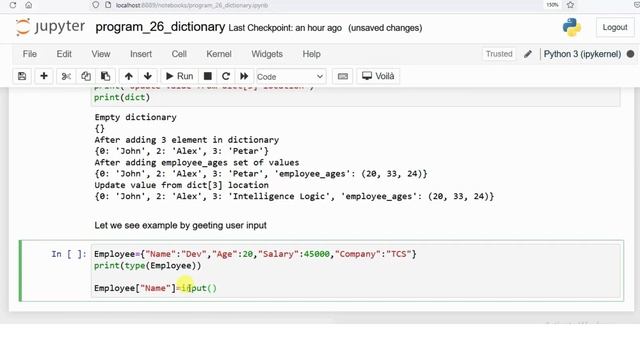Image resolution: width=640 pixels, height=360 pixels.
Task: Click the browser address bar URL
Action: [x=192, y=5]
